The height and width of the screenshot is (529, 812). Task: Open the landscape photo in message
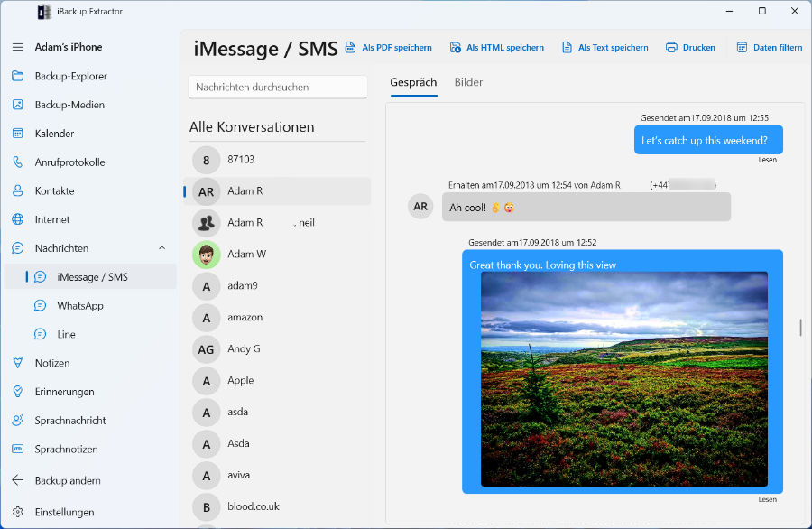[624, 379]
